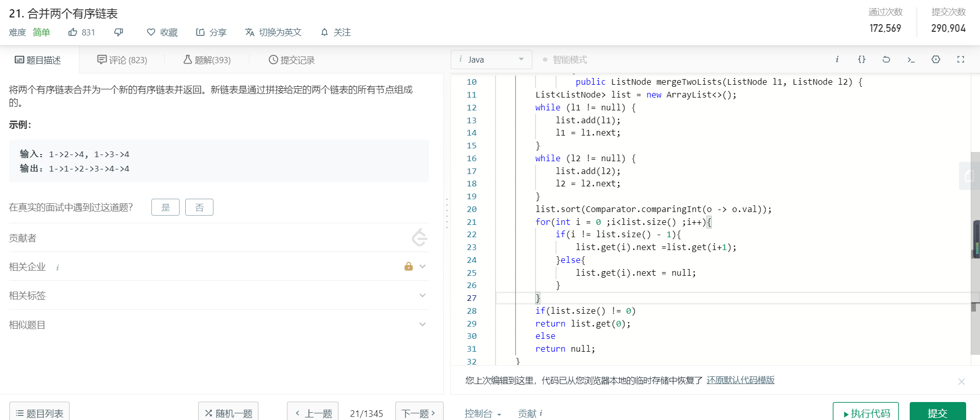Viewport: 980px width, 420px height.
Task: Click the code line return list.get(0);
Action: pyautogui.click(x=583, y=323)
